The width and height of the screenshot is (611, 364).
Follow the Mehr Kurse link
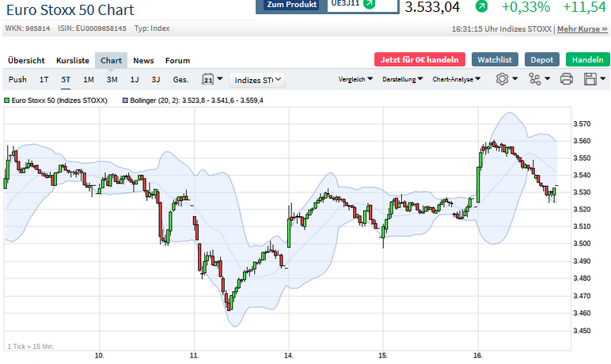coord(583,29)
